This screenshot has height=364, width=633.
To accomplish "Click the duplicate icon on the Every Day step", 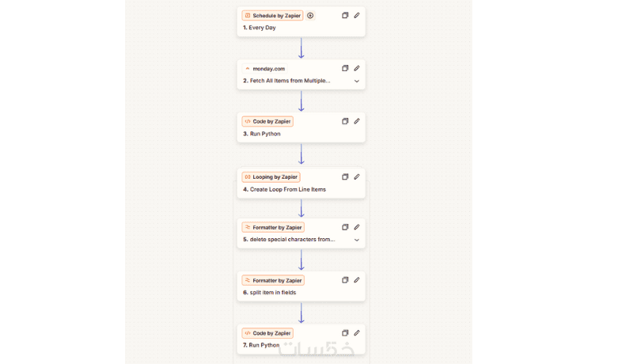I will pyautogui.click(x=345, y=15).
